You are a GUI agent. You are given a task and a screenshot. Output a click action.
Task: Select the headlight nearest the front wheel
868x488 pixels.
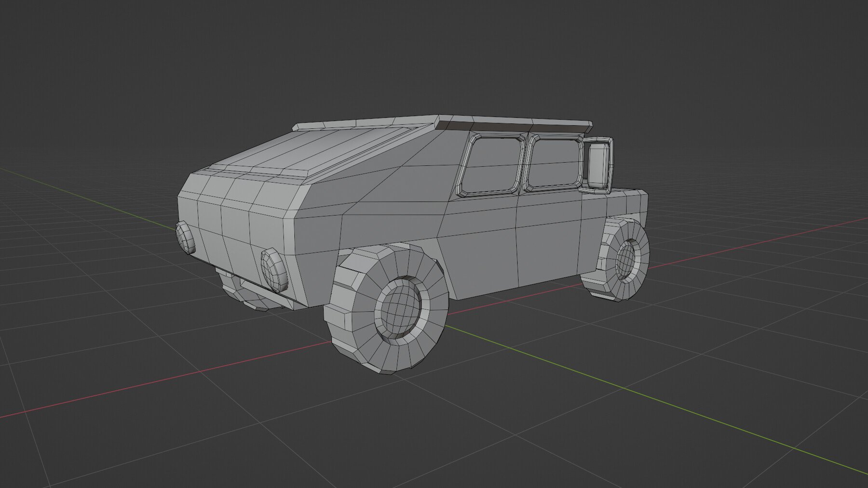pyautogui.click(x=274, y=270)
